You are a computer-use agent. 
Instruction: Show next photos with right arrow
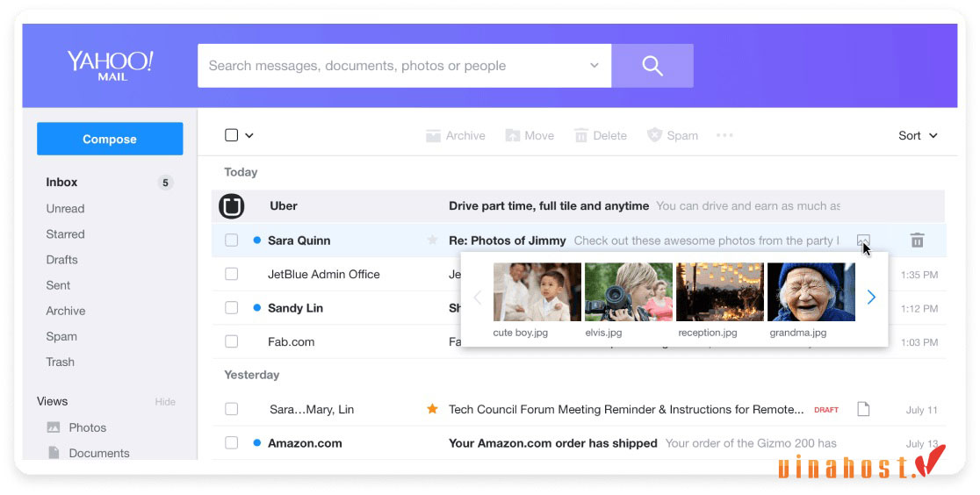(x=871, y=297)
